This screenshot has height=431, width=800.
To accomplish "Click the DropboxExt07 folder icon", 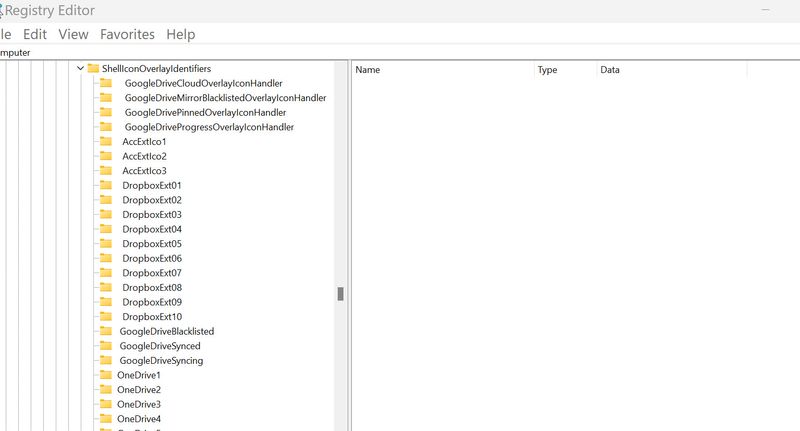I will tap(106, 272).
